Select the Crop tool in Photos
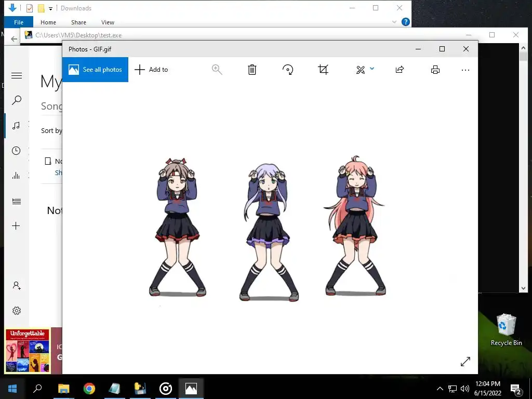 coord(323,70)
